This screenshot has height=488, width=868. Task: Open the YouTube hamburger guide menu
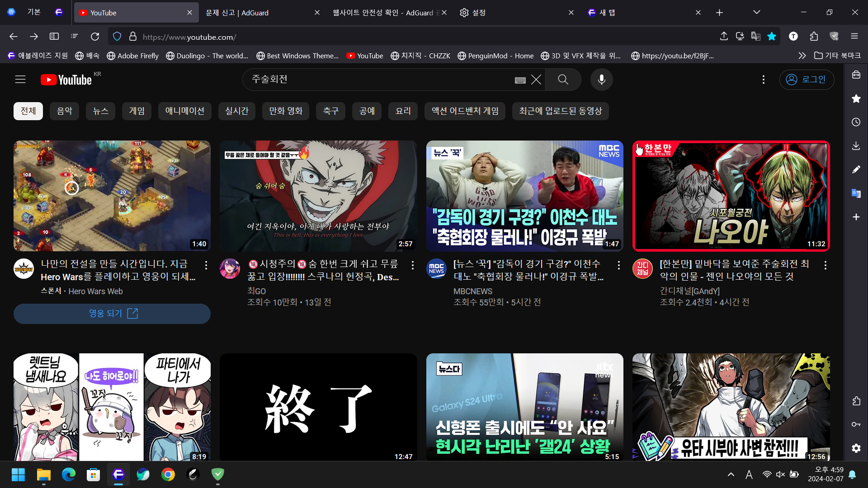pos(20,80)
